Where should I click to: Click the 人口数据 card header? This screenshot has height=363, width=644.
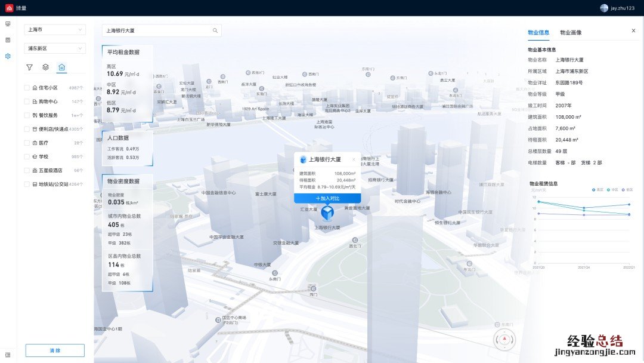coord(118,138)
